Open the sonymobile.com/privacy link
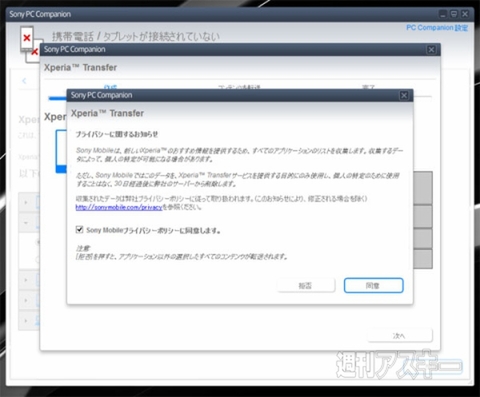This screenshot has width=480, height=397. pyautogui.click(x=119, y=207)
